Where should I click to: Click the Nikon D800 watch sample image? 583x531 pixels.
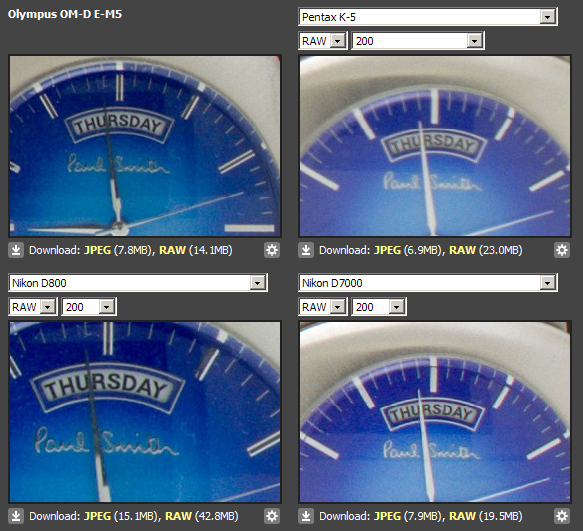[145, 412]
